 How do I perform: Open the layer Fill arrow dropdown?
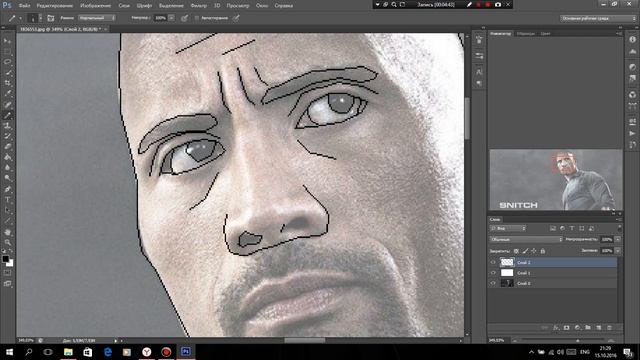[618, 251]
